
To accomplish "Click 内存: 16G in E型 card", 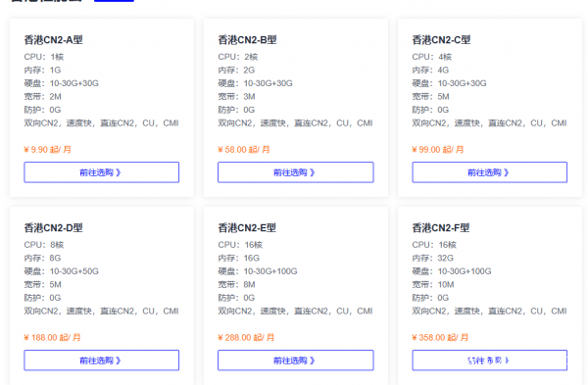I will 238,258.
